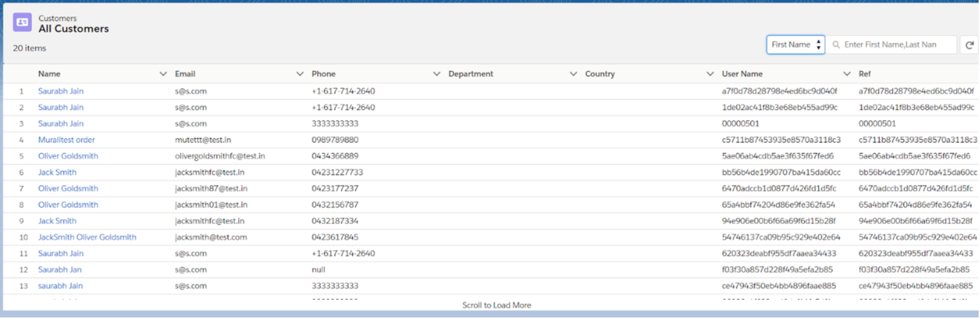This screenshot has height=319, width=980.
Task: Click Scroll to Load More text
Action: 497,305
